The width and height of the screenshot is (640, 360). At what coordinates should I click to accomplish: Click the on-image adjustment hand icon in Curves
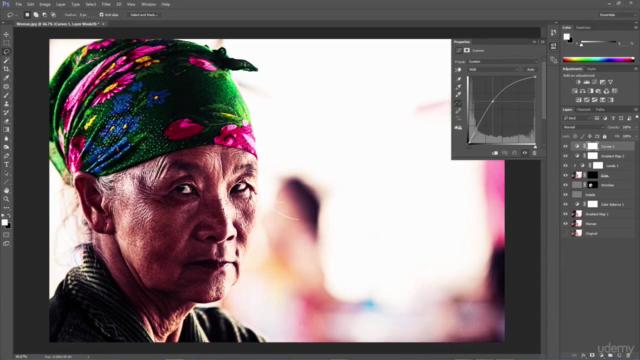point(458,70)
